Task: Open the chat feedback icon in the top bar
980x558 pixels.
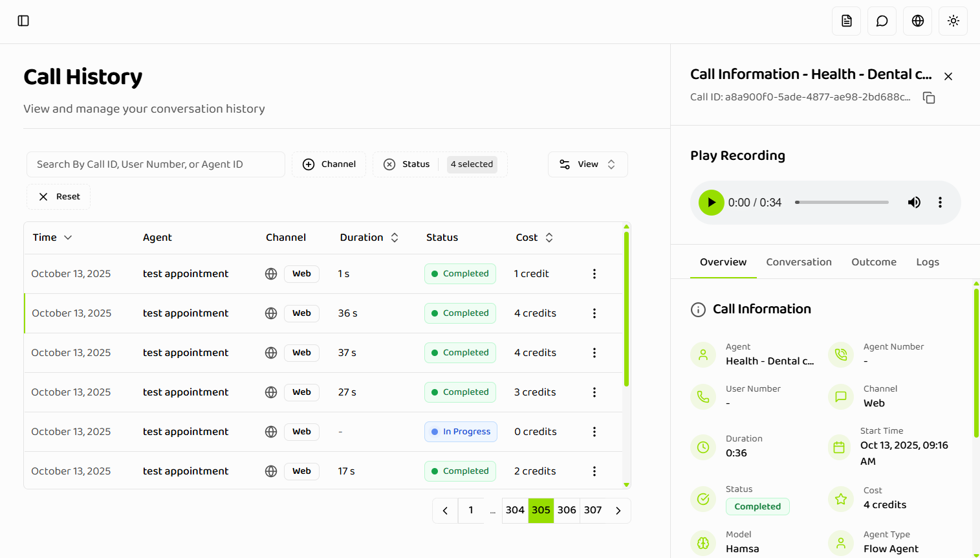Action: [x=882, y=21]
